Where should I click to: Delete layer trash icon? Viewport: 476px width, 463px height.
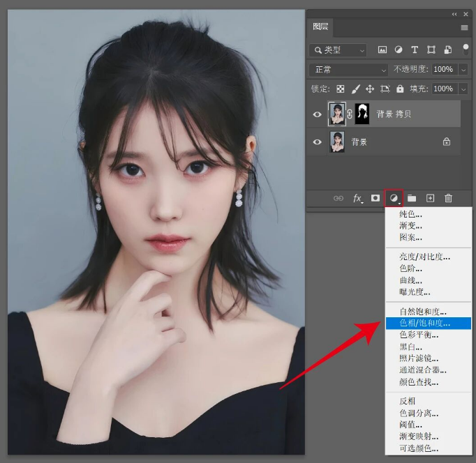coord(448,198)
